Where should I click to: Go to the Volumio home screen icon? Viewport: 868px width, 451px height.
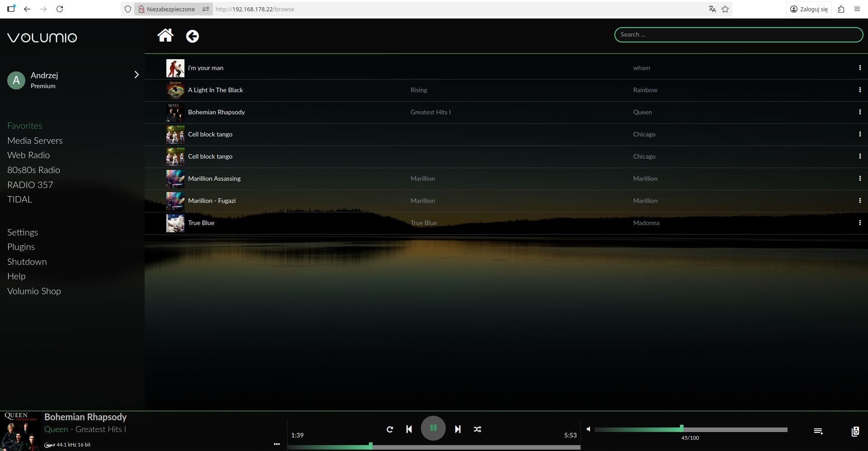pos(165,35)
